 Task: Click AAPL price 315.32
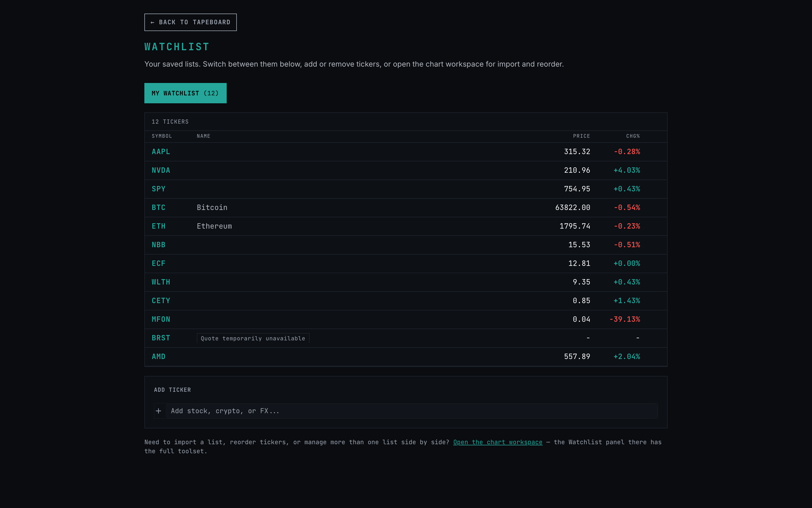[x=577, y=152]
